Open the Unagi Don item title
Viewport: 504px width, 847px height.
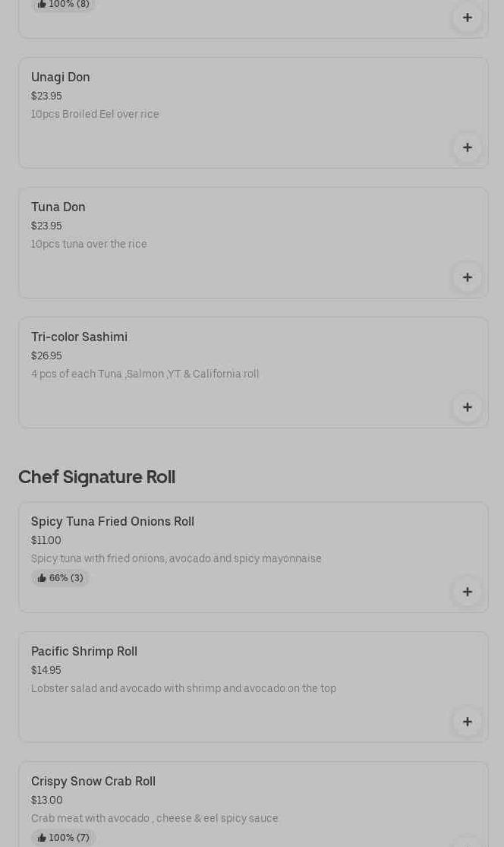click(x=61, y=77)
